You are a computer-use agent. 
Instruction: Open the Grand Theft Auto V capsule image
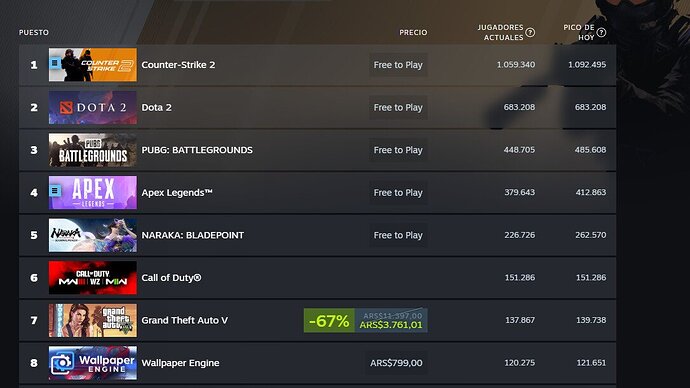pos(93,320)
